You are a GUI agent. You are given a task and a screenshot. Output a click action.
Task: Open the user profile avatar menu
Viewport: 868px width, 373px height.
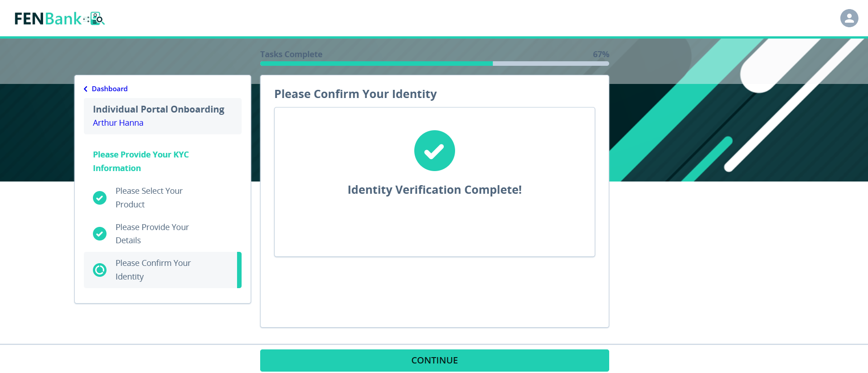[849, 18]
